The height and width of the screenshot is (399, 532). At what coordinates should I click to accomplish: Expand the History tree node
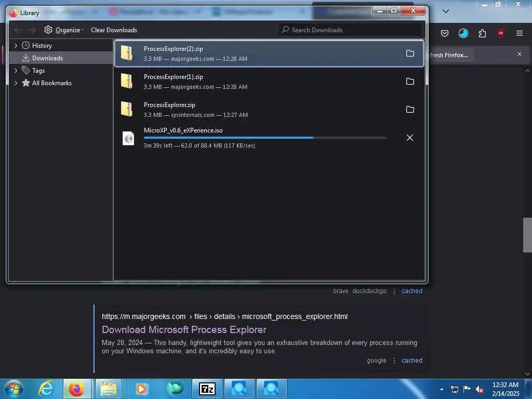pyautogui.click(x=16, y=46)
